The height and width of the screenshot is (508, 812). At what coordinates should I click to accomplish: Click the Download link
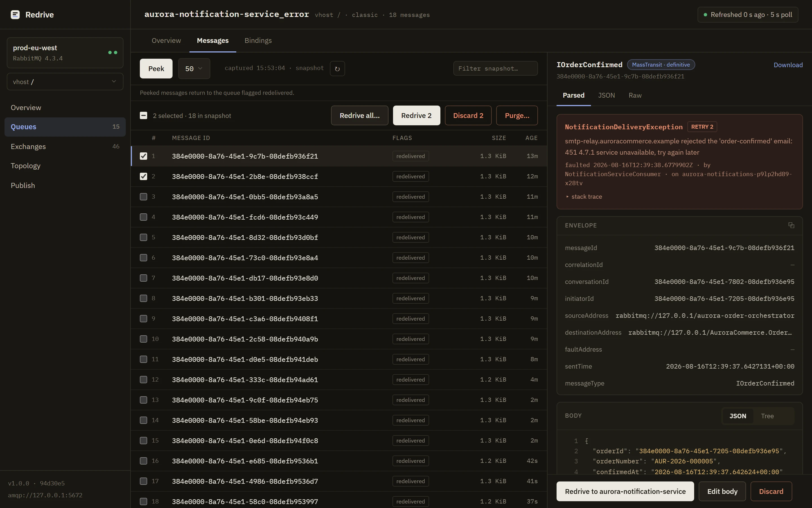pos(788,65)
